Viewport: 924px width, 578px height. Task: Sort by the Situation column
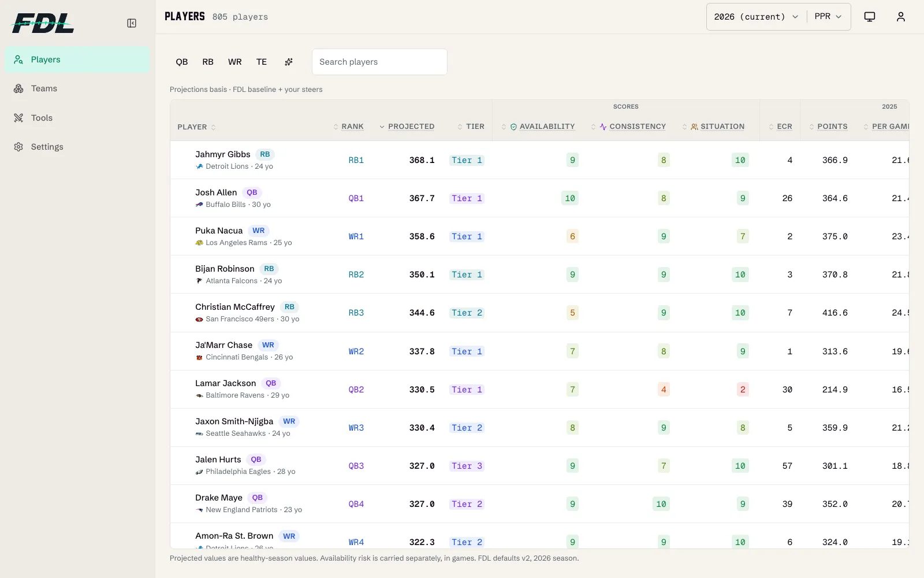coord(713,127)
